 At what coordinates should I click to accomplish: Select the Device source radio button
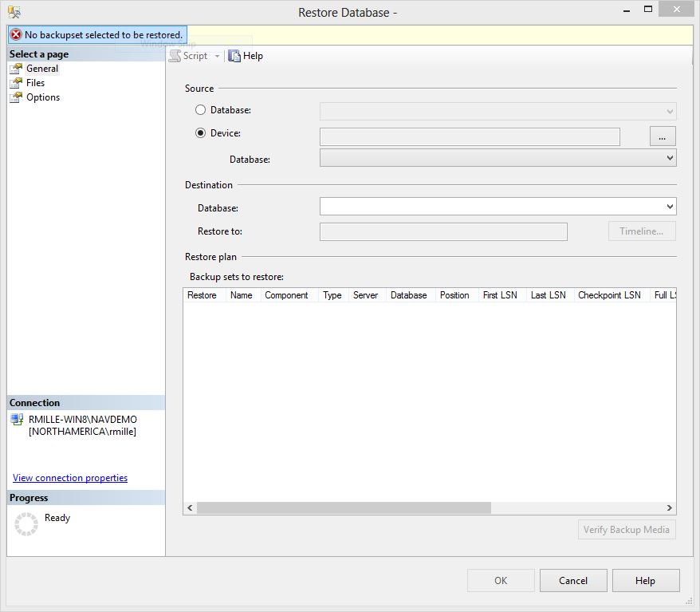click(200, 133)
